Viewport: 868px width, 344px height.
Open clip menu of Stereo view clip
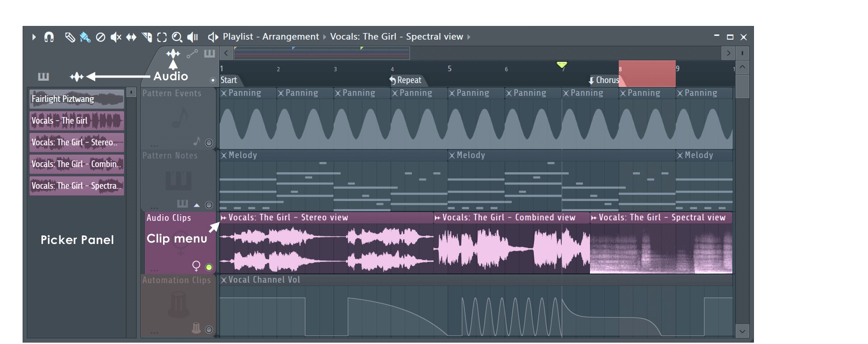(223, 218)
